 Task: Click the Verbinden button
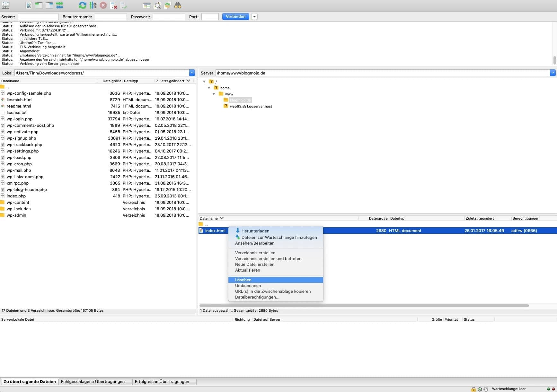pyautogui.click(x=235, y=17)
